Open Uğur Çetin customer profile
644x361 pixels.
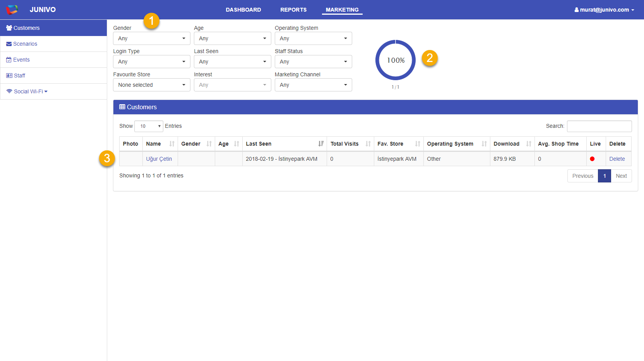tap(159, 159)
